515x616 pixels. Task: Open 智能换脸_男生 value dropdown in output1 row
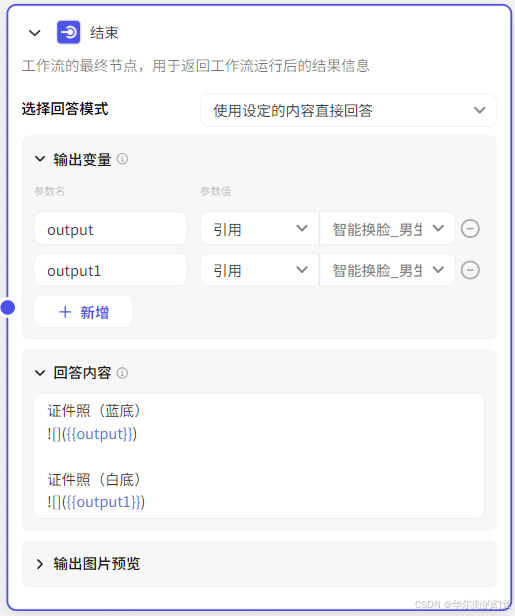click(387, 270)
